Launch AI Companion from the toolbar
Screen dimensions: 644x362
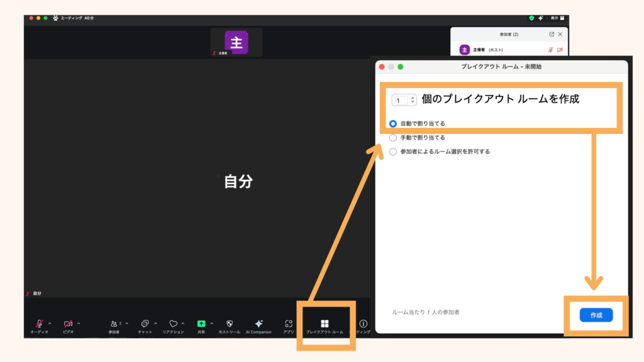pyautogui.click(x=258, y=322)
